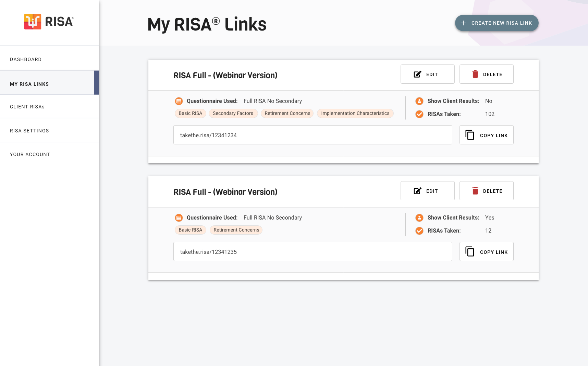Click Basic RISA chip in second card
This screenshot has height=366, width=588.
pos(191,230)
